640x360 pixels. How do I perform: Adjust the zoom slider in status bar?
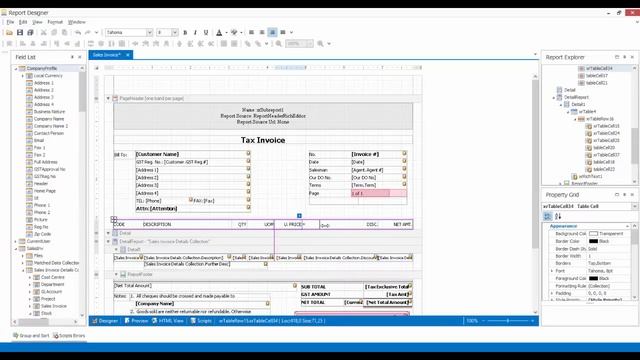508,321
